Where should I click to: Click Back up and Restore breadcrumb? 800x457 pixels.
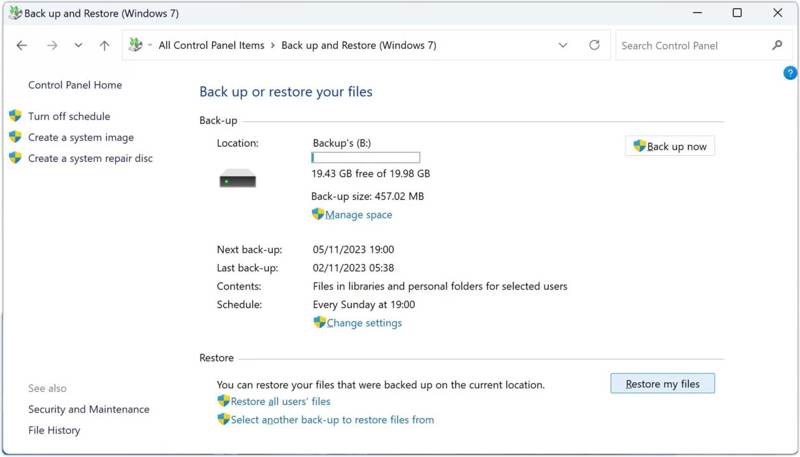359,45
